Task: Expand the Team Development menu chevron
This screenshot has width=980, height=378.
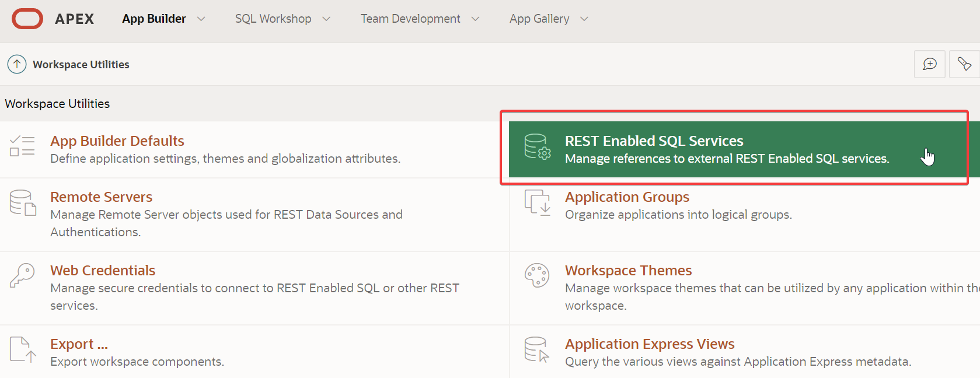Action: tap(475, 19)
